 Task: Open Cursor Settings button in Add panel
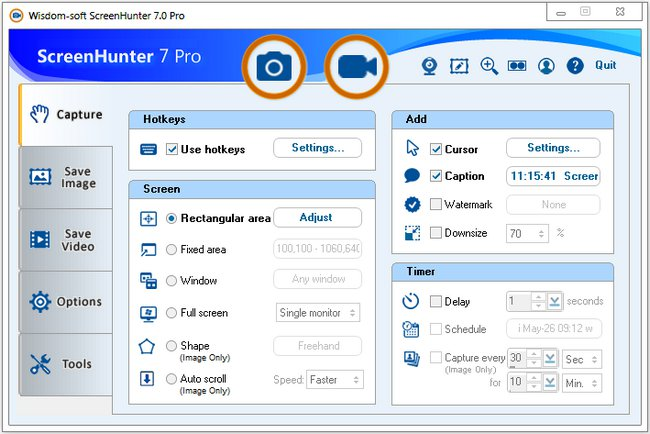pyautogui.click(x=553, y=148)
